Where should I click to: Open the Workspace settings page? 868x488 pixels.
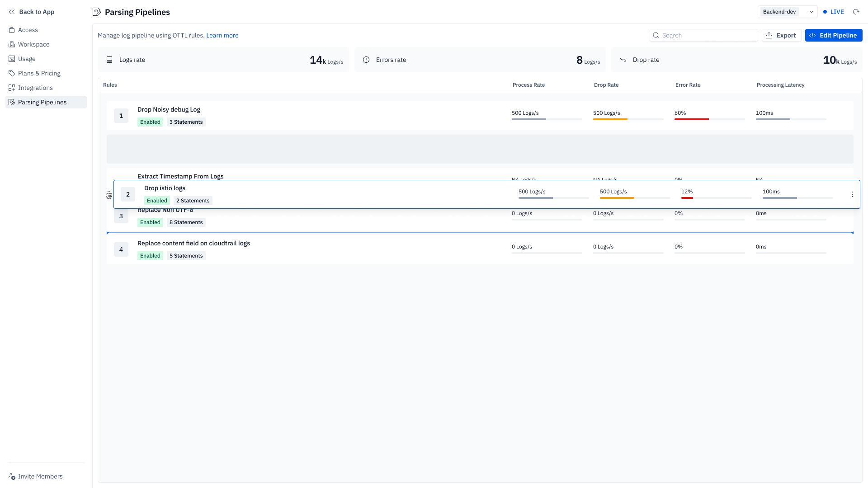pyautogui.click(x=46, y=44)
